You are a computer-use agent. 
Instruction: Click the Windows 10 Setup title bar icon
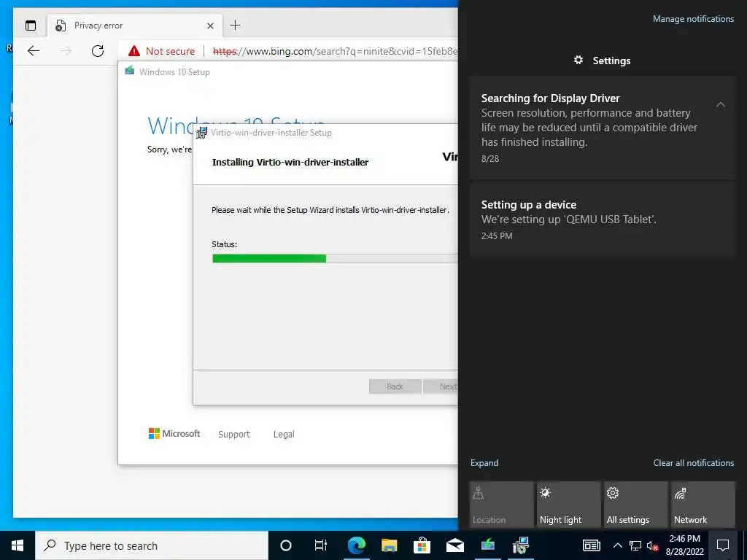[x=130, y=71]
